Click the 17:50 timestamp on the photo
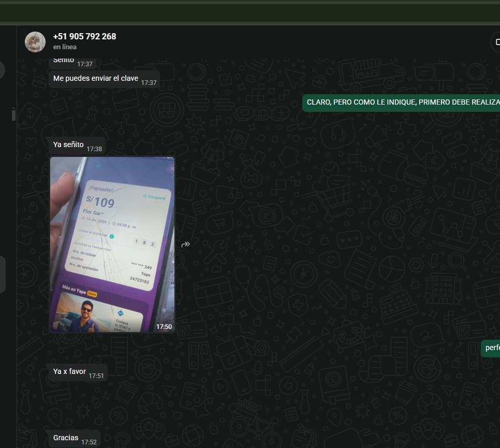Viewport: 500px width, 448px height. [x=164, y=327]
